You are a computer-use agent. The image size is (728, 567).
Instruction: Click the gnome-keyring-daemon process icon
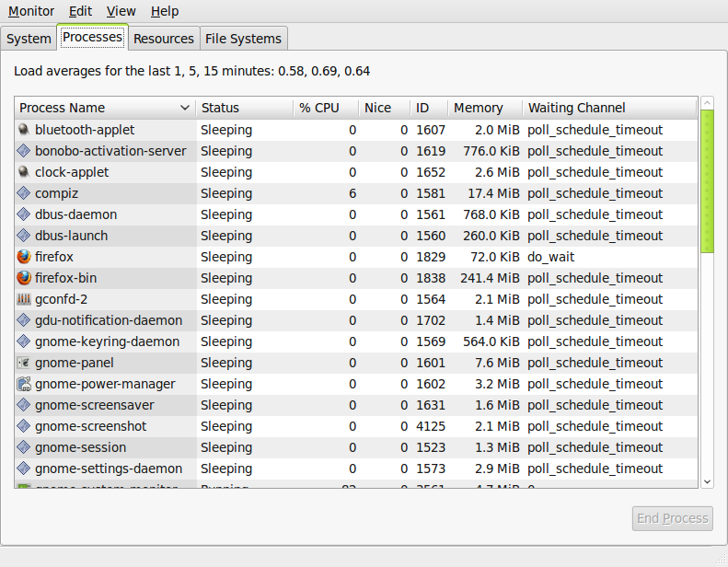tap(24, 341)
